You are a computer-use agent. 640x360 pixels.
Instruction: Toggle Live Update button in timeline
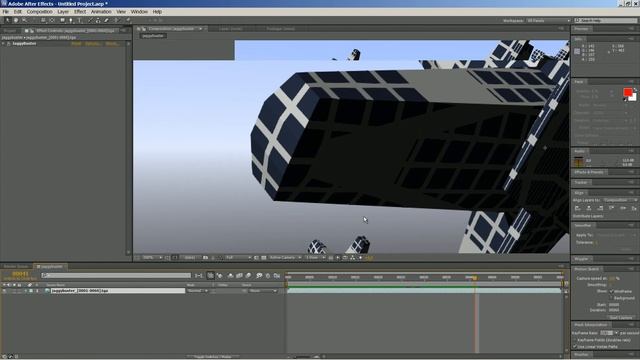click(x=210, y=276)
